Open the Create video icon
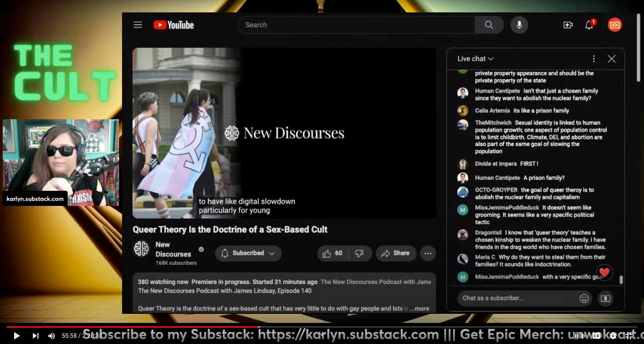 [568, 25]
